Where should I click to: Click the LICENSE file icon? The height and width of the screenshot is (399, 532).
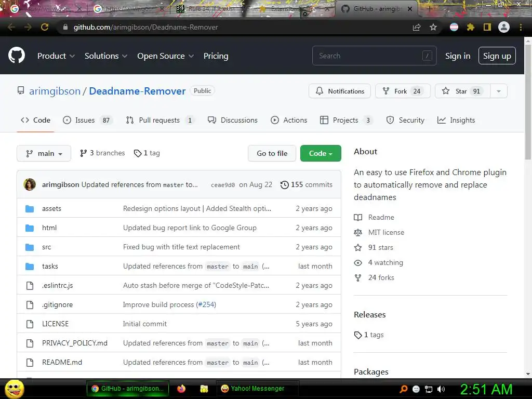pyautogui.click(x=30, y=324)
